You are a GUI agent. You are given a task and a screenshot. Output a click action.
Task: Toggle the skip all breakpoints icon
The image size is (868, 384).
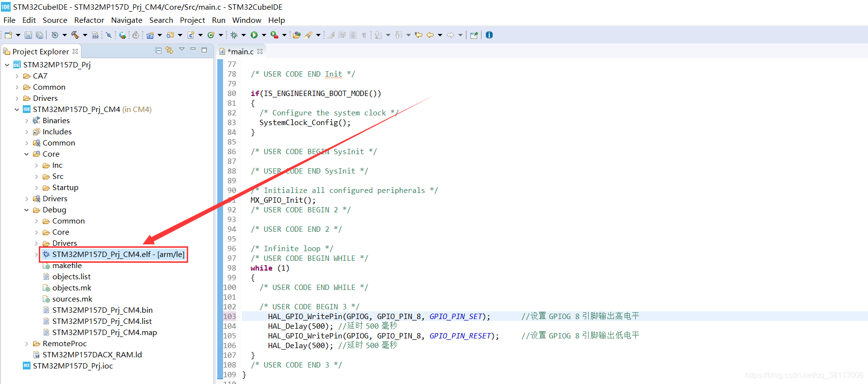coord(109,35)
